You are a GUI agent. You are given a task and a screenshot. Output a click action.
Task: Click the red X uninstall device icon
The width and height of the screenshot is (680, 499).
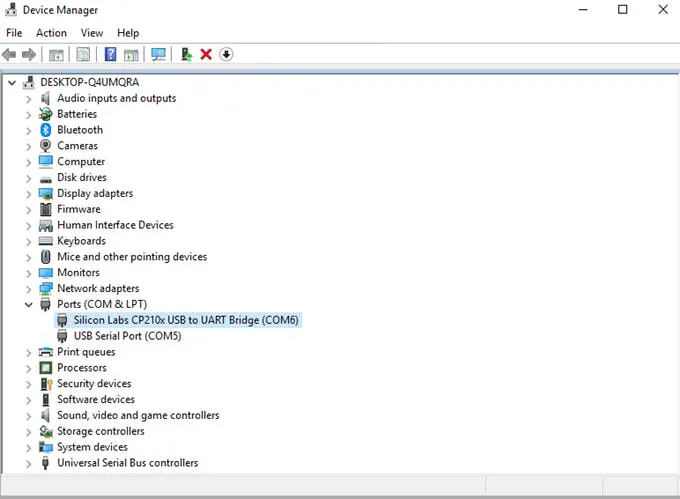pos(206,54)
